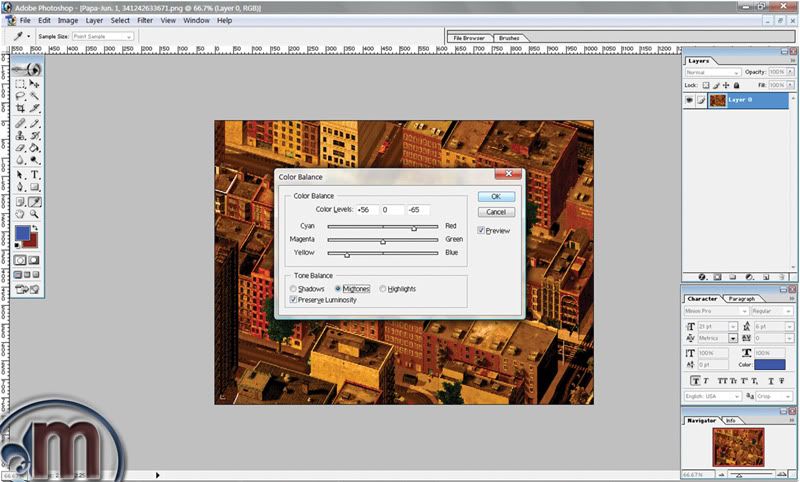The width and height of the screenshot is (800, 482).
Task: Select the Clone Stamp tool
Action: tap(20, 136)
